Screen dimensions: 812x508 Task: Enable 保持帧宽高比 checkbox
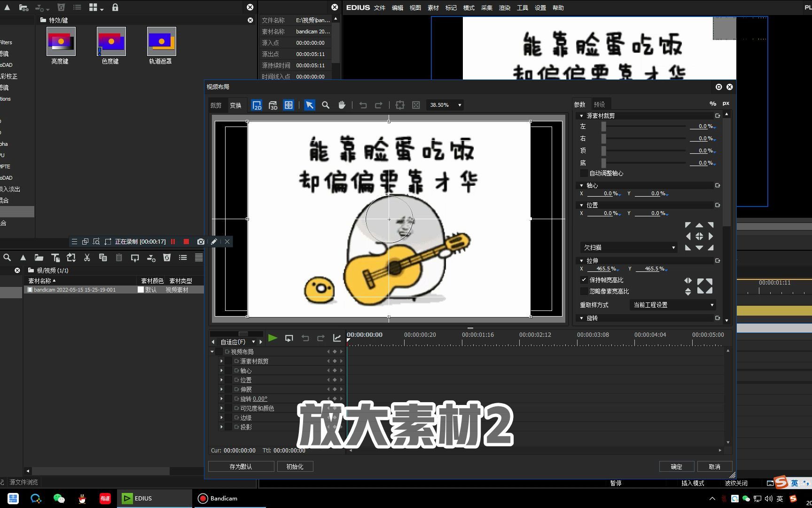[x=584, y=279]
